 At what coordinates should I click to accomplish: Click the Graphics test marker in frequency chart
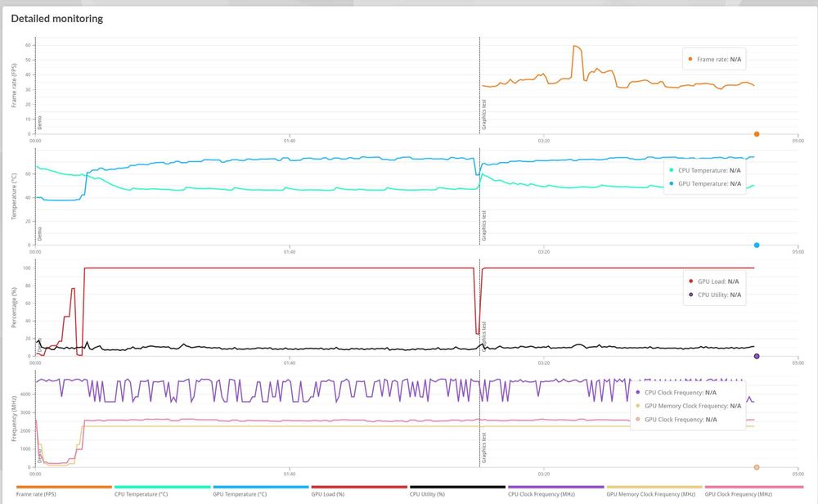[484, 448]
